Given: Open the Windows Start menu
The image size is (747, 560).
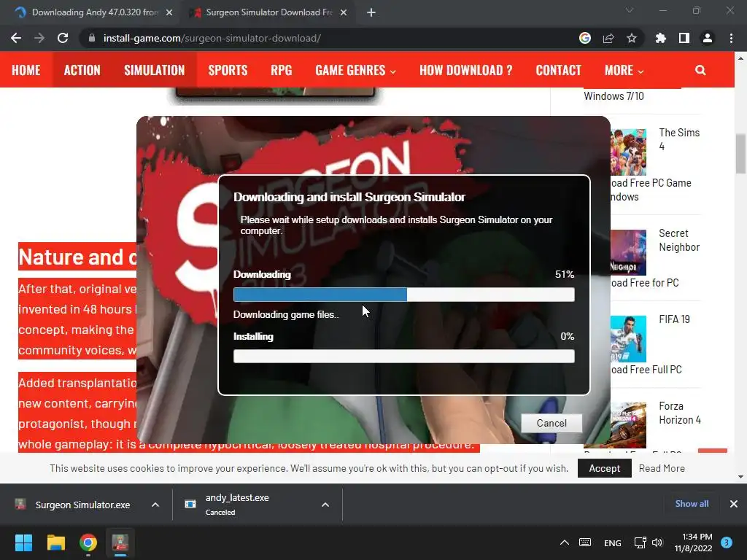Looking at the screenshot, I should pos(23,542).
